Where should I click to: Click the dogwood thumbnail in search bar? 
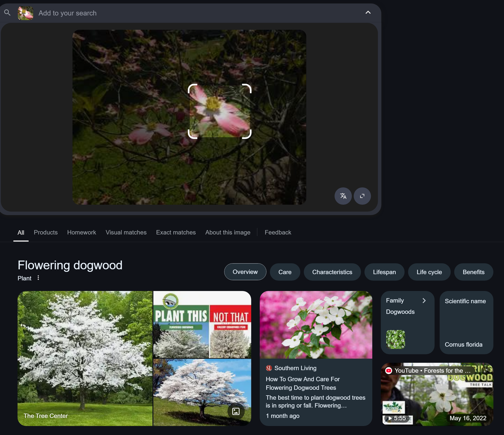point(26,13)
